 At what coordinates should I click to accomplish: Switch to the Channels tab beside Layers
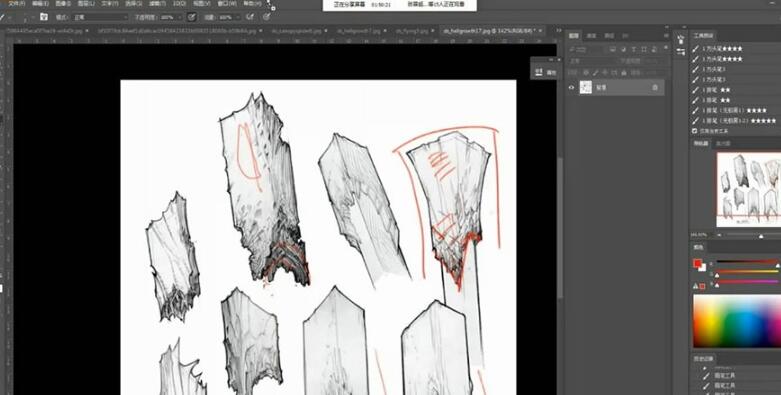point(591,36)
